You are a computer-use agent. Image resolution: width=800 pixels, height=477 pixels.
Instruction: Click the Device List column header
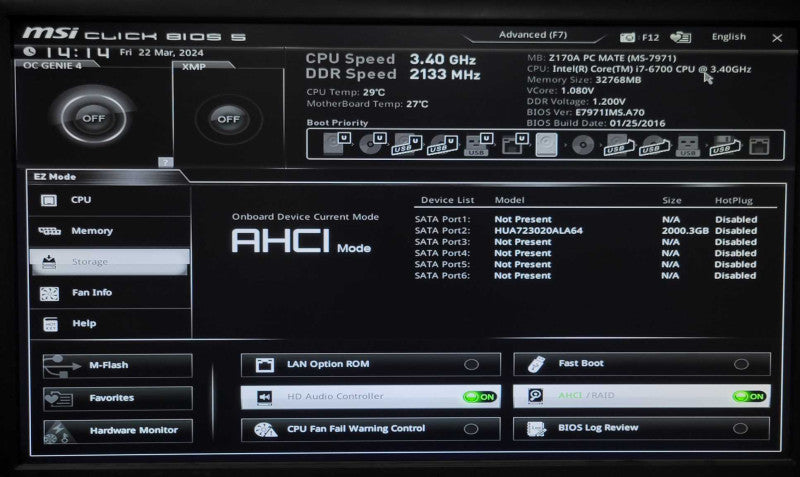(x=447, y=200)
